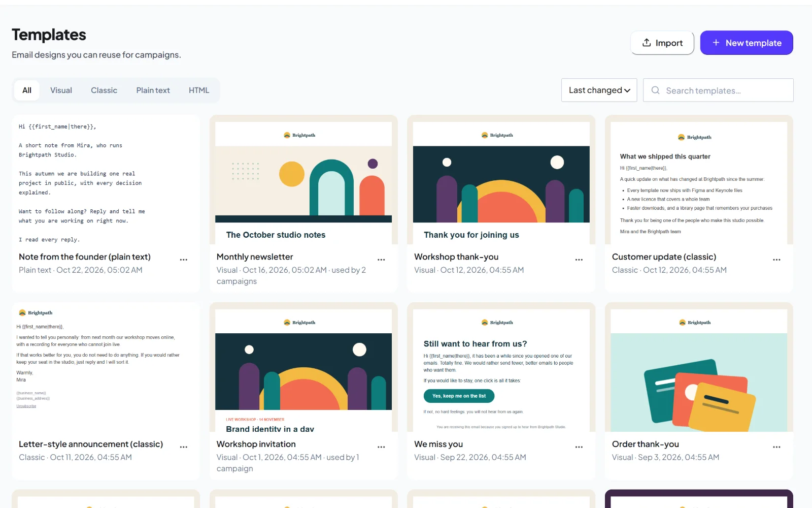The height and width of the screenshot is (508, 812).
Task: Click the Note from the founder (plain text) title
Action: pyautogui.click(x=85, y=257)
